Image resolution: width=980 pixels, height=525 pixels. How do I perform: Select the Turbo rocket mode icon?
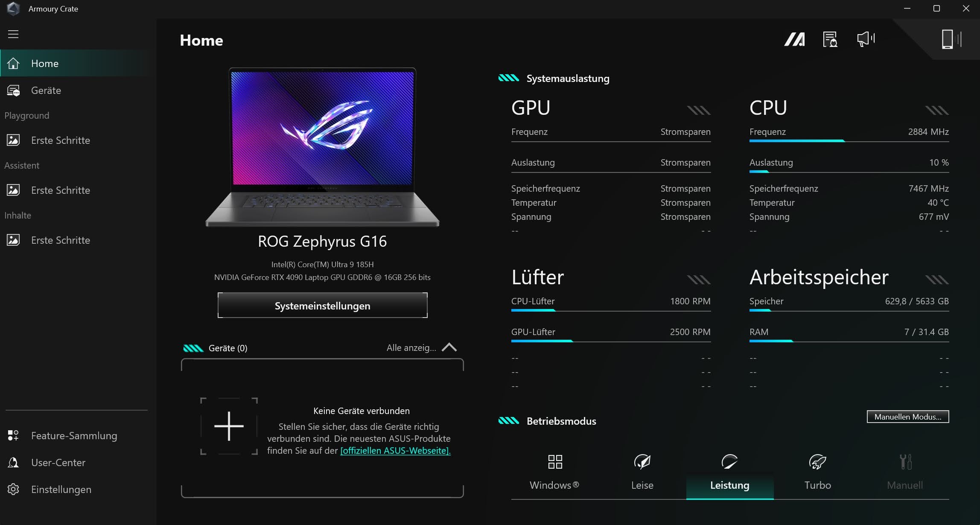click(817, 462)
